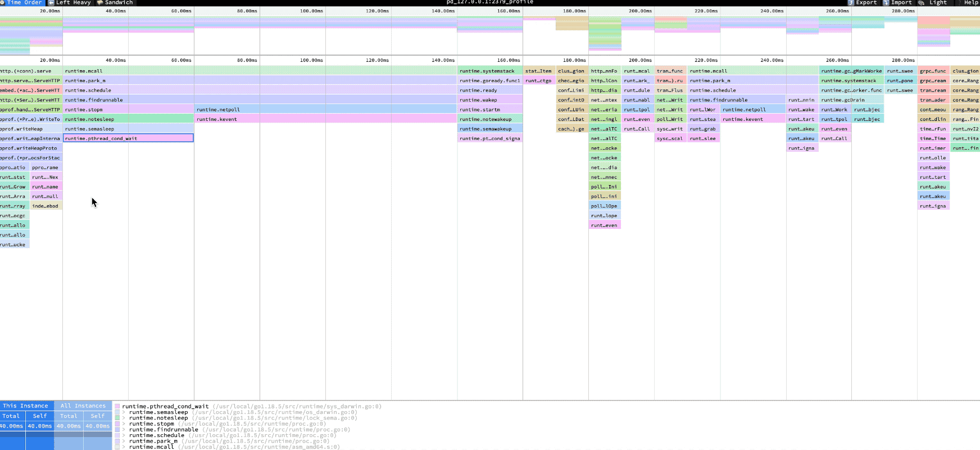Click swatch beside runtime.semasleep stack entry
Image resolution: width=980 pixels, height=450 pixels.
(x=117, y=412)
